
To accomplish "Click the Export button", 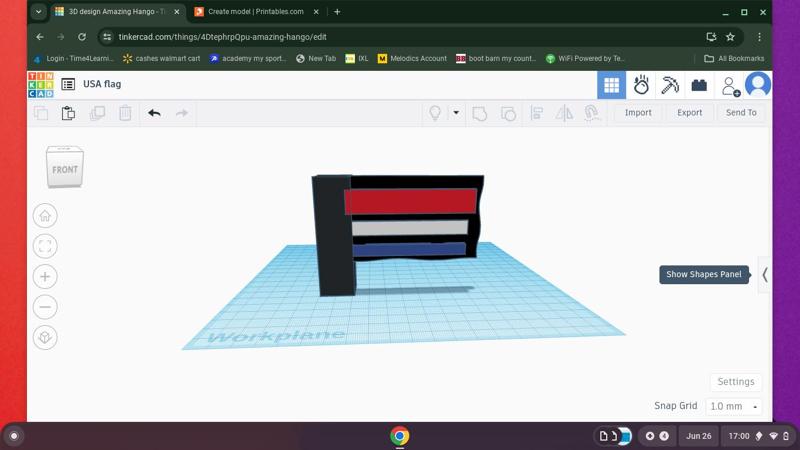I will 689,113.
